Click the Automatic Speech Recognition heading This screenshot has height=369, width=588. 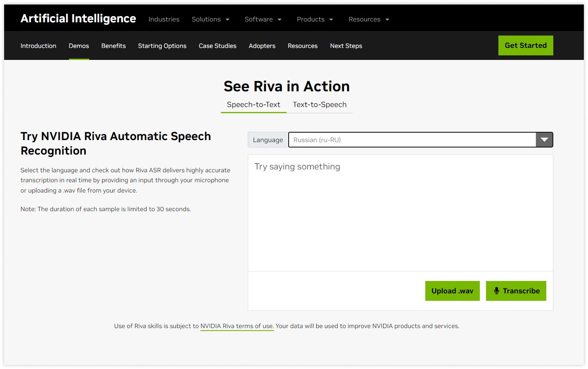pos(116,143)
